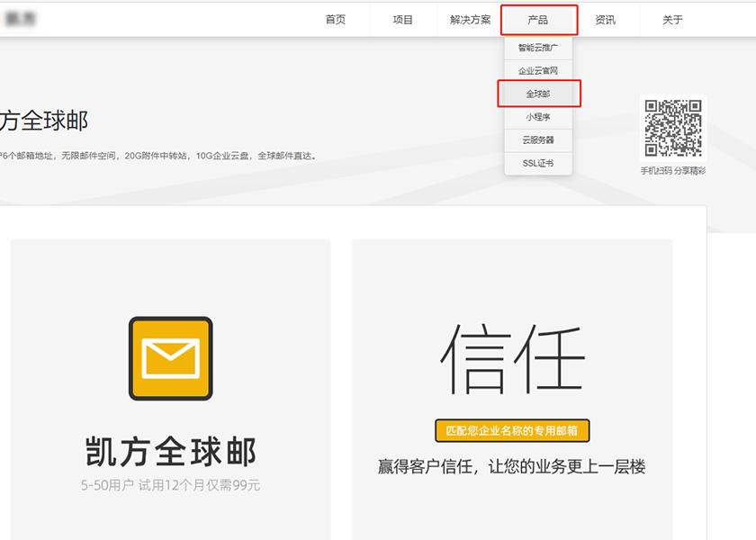Click the company logo at top left
Image resolution: width=756 pixels, height=540 pixels.
pos(22,18)
